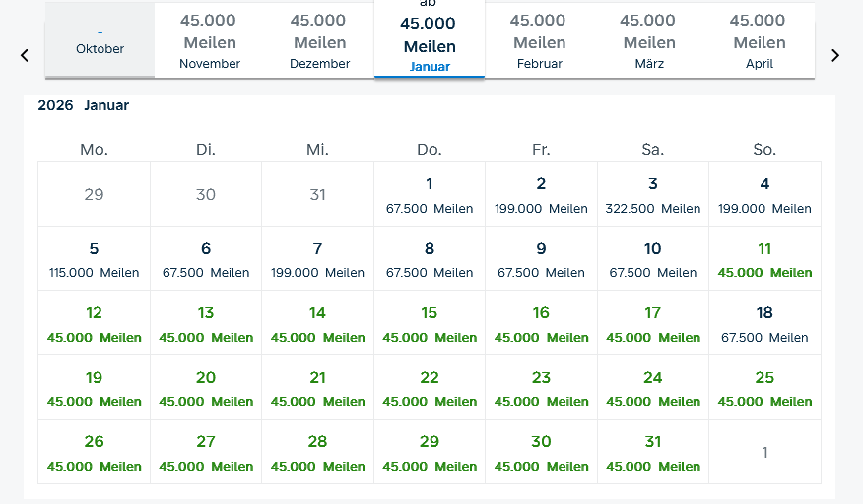Pick January 11 for 45.000 Meilen
This screenshot has height=504, width=863.
coord(764,260)
